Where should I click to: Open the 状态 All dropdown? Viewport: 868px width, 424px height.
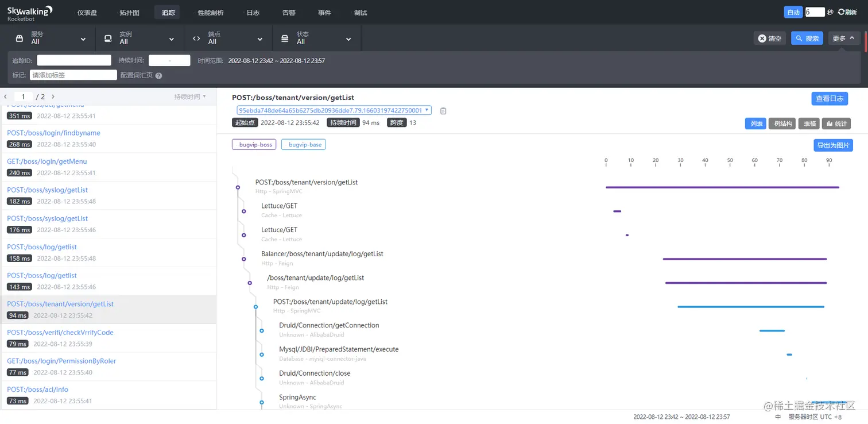pyautogui.click(x=316, y=38)
